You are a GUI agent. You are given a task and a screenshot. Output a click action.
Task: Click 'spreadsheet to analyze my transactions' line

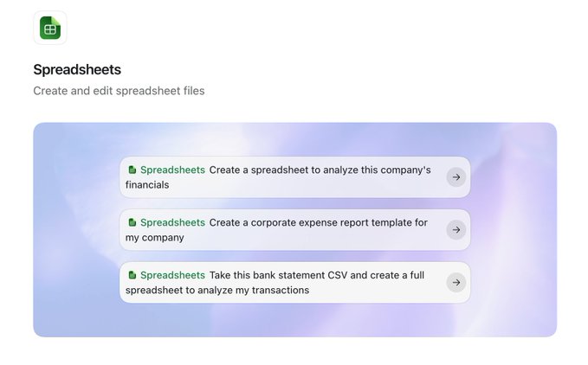coord(217,290)
